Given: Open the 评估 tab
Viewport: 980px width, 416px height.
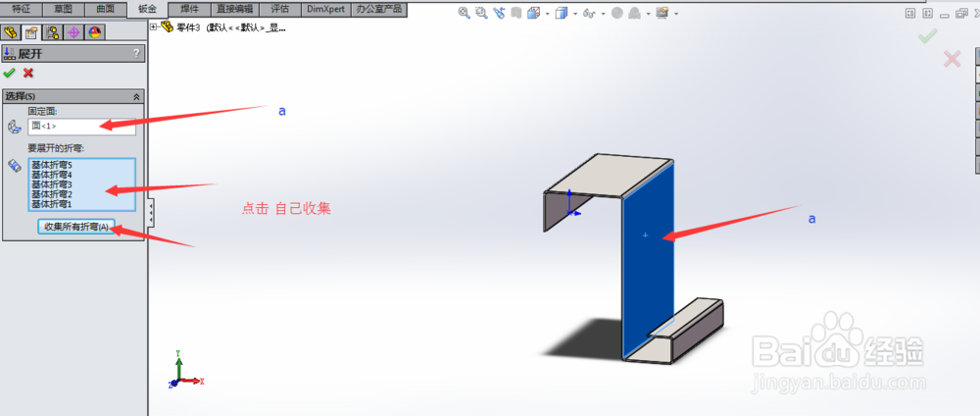Looking at the screenshot, I should (x=280, y=10).
